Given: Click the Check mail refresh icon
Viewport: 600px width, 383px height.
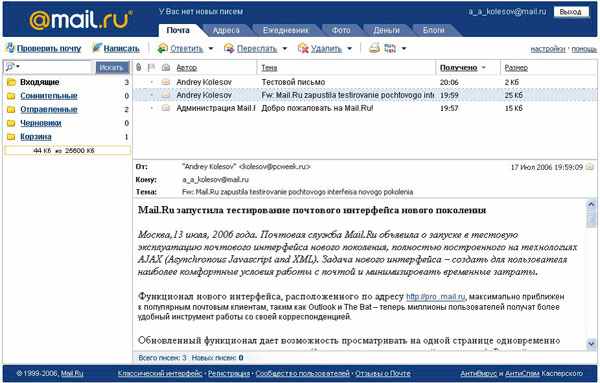Looking at the screenshot, I should (10, 48).
